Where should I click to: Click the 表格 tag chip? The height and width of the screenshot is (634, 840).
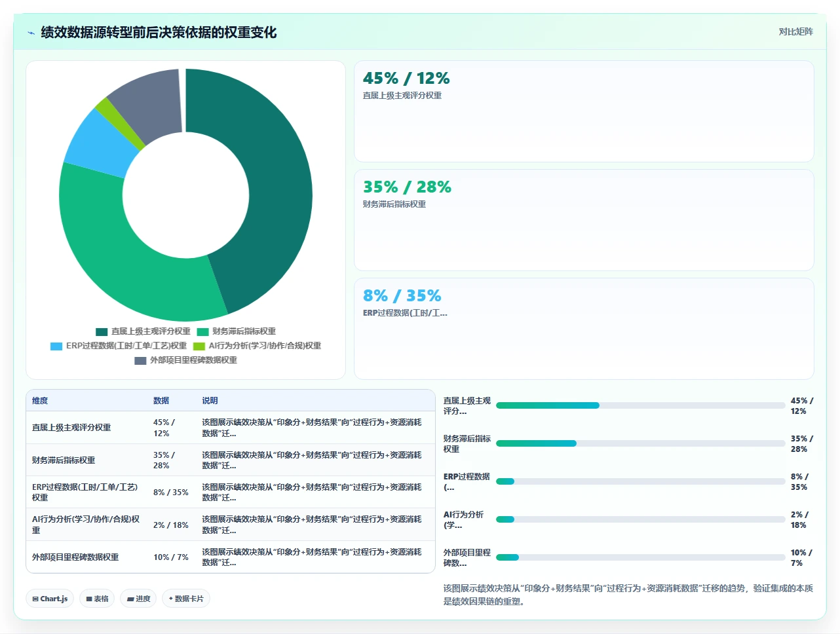(x=97, y=599)
